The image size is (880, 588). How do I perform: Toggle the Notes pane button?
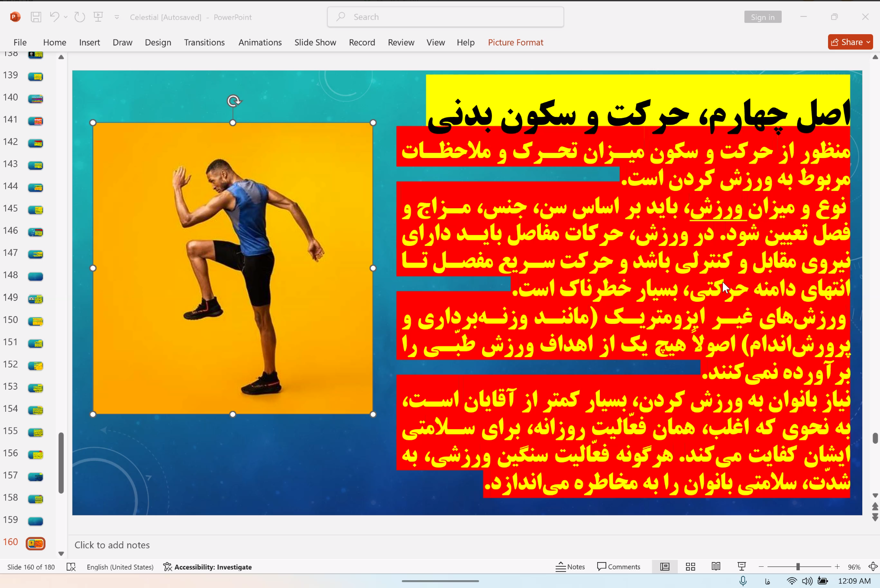(x=570, y=567)
